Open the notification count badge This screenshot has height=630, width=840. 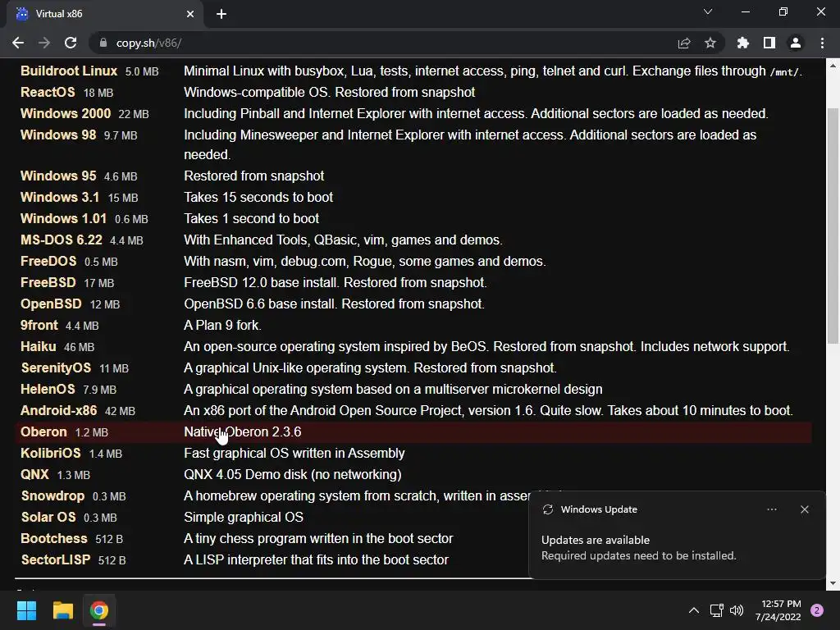pos(817,610)
